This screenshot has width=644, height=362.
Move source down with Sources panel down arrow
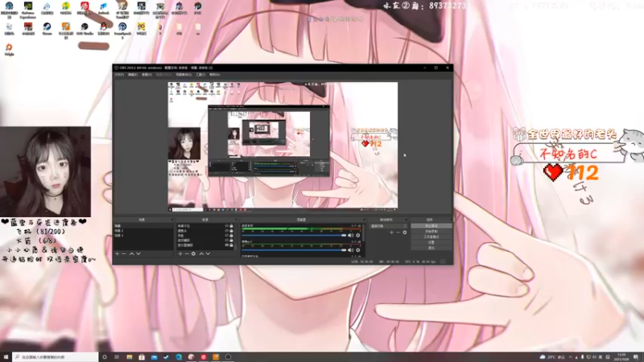coord(208,253)
